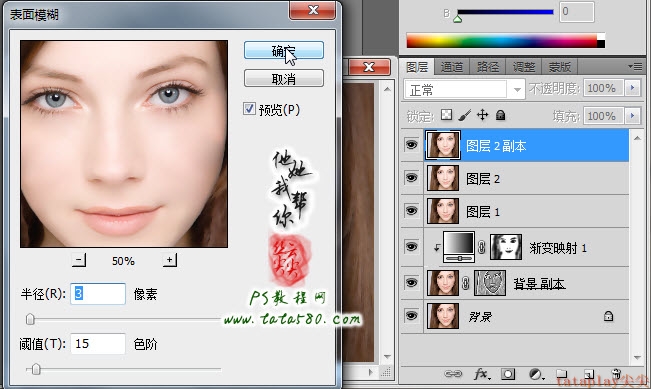This screenshot has width=651, height=389.
Task: Hide the 背景 layer eye
Action: tap(411, 316)
